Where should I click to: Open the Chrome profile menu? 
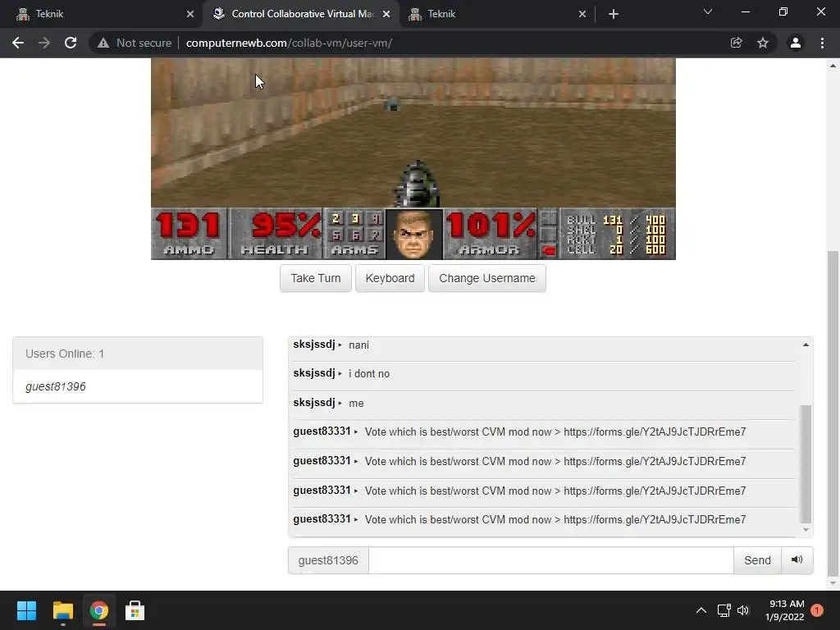(x=796, y=43)
